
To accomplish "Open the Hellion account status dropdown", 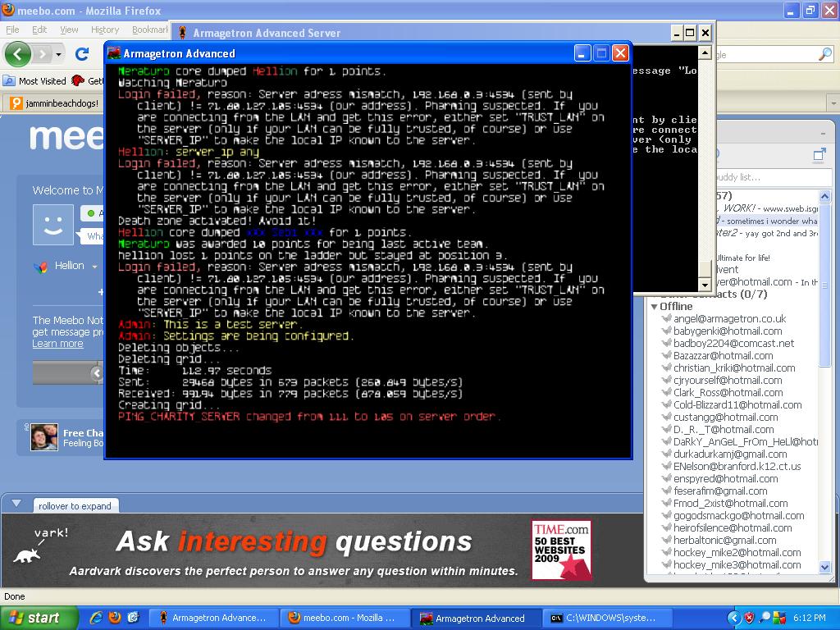I will [x=94, y=267].
